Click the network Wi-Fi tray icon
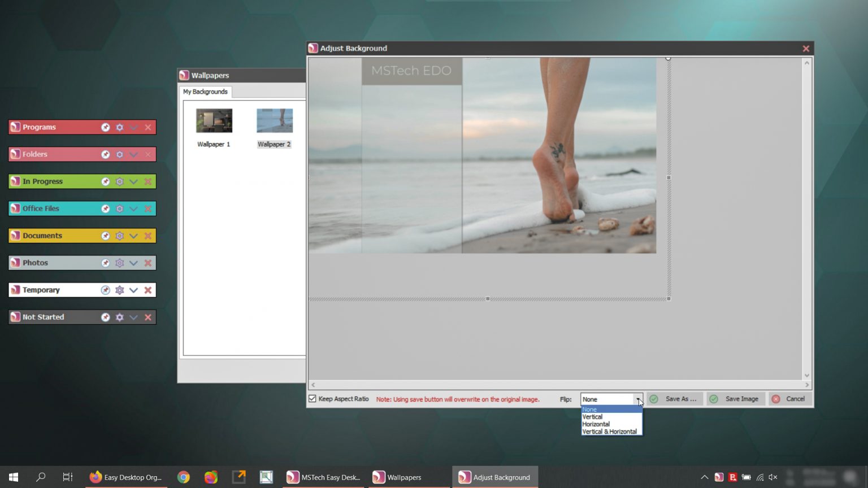The width and height of the screenshot is (868, 488). pyautogui.click(x=760, y=477)
